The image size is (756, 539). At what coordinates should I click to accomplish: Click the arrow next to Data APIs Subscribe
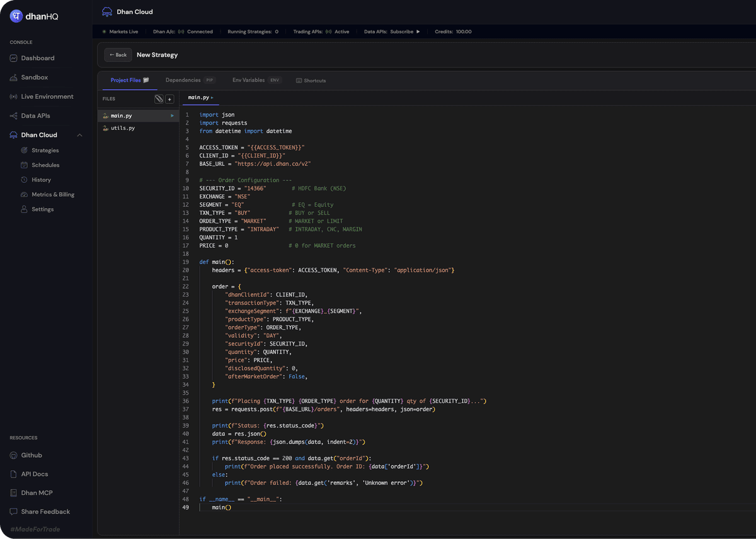coord(418,32)
